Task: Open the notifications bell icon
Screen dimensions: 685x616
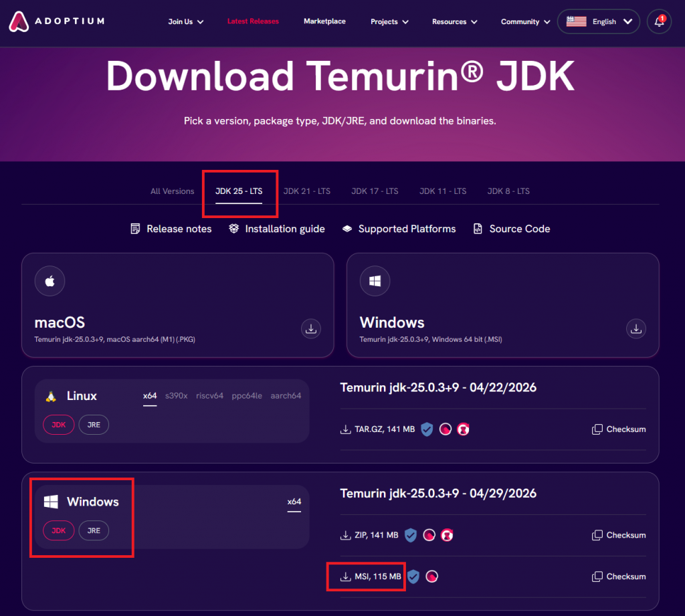Action: (659, 21)
